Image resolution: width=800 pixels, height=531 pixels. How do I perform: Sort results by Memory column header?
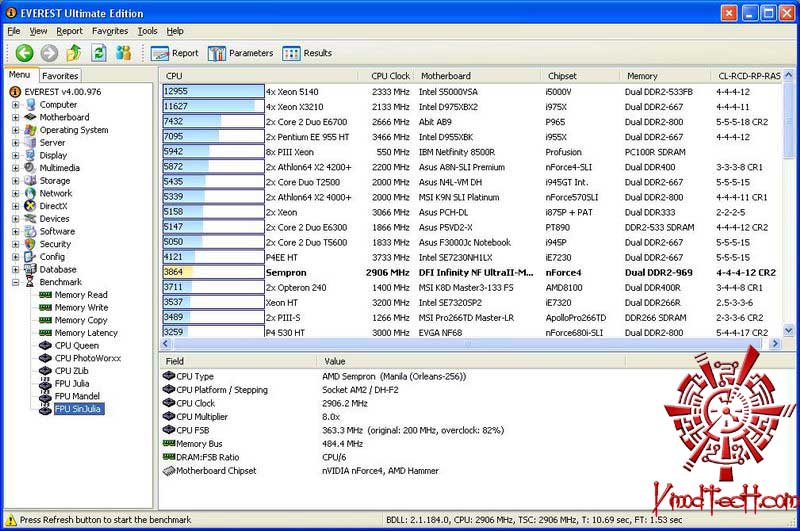pyautogui.click(x=665, y=76)
